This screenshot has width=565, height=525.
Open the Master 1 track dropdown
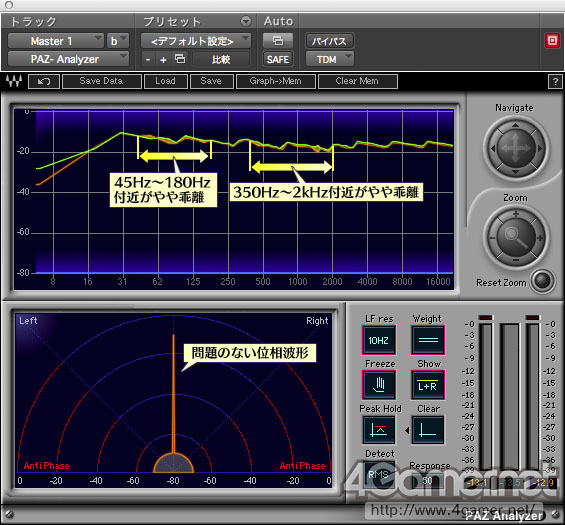point(55,41)
